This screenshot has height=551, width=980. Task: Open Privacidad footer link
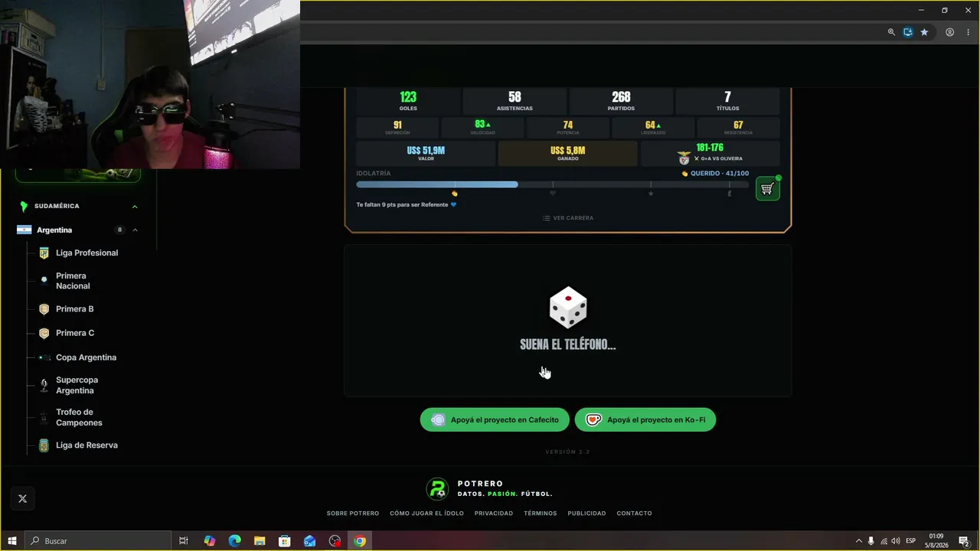(x=494, y=514)
